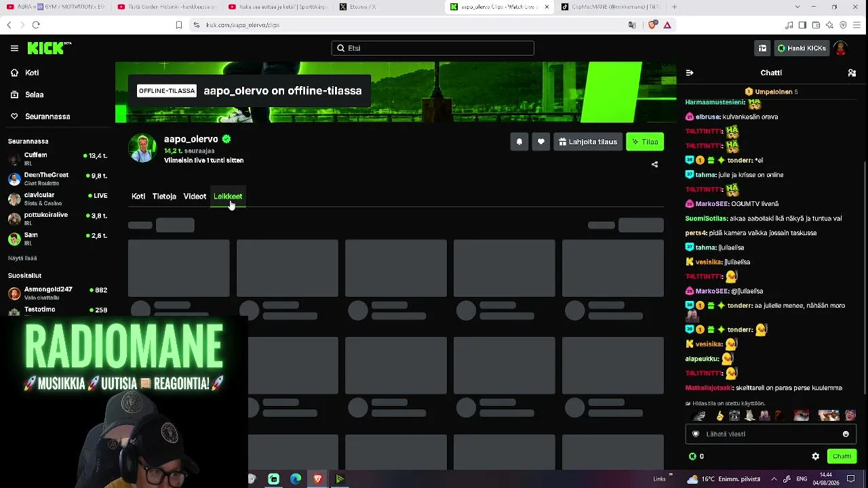Open the gift box icon in header

762,48
